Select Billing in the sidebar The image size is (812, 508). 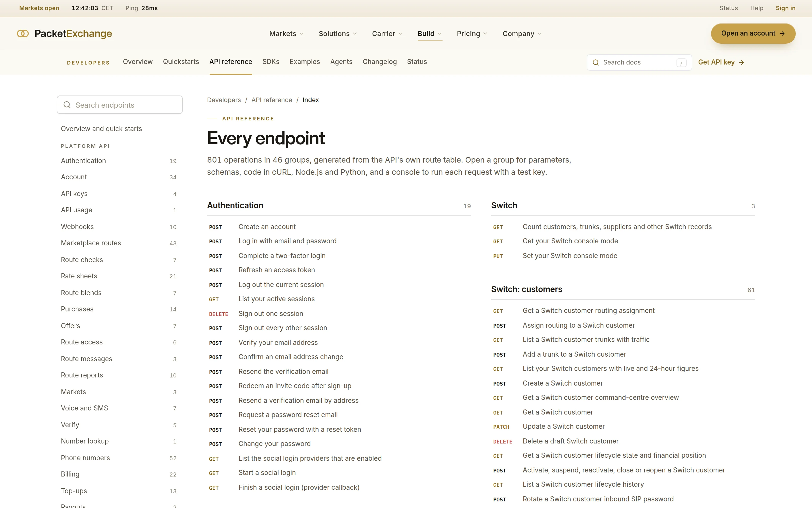[119, 474]
